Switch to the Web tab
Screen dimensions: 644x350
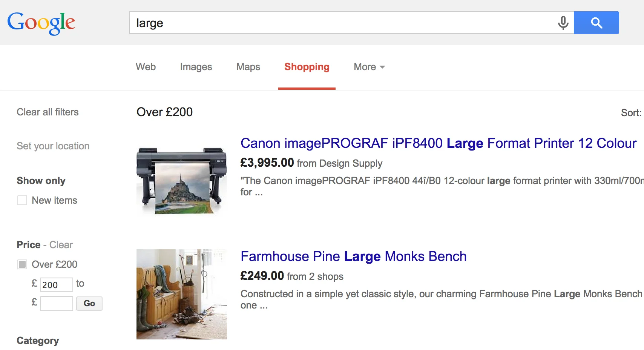tap(146, 67)
